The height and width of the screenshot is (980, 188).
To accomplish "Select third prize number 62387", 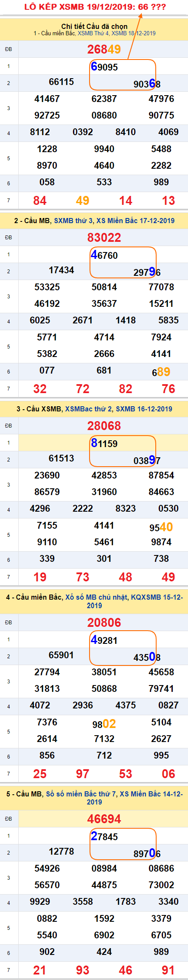I will tap(104, 99).
